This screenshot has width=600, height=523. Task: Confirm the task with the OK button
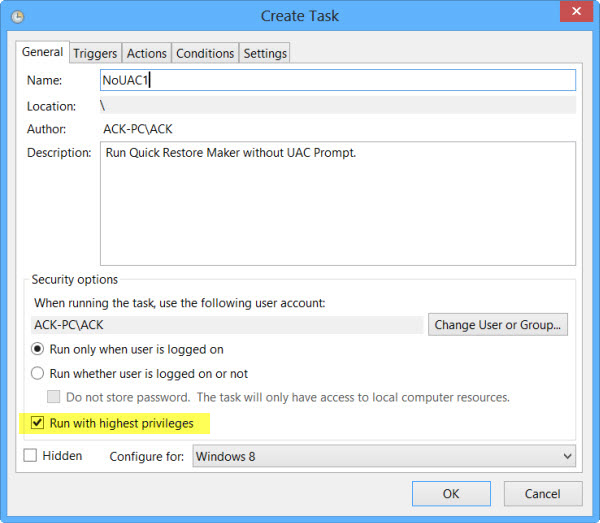coord(451,494)
